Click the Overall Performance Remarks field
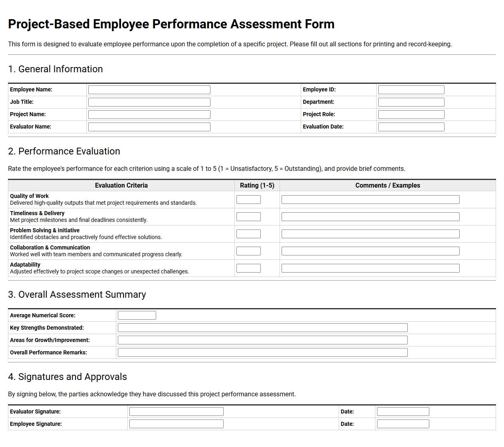This screenshot has width=504, height=447. click(x=262, y=352)
